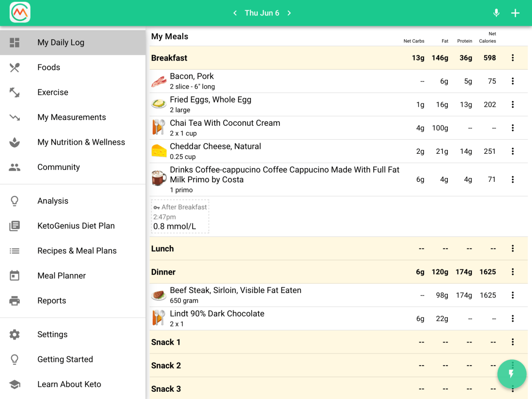
Task: Click the plus add entry icon
Action: pyautogui.click(x=516, y=13)
